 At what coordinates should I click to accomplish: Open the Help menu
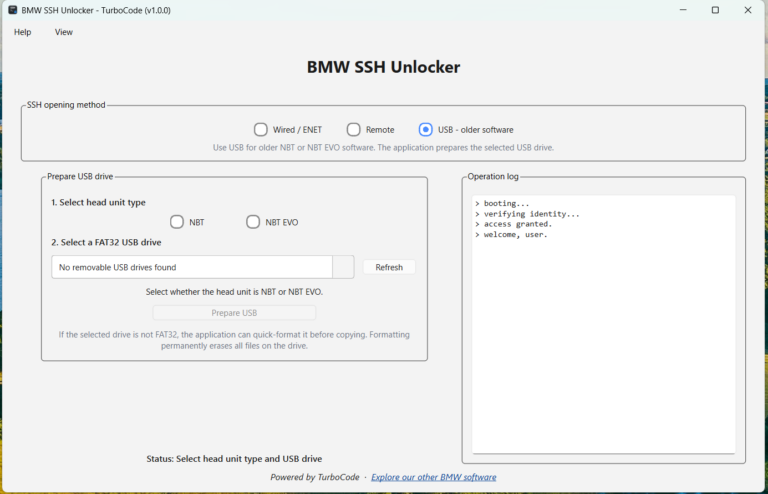(23, 32)
